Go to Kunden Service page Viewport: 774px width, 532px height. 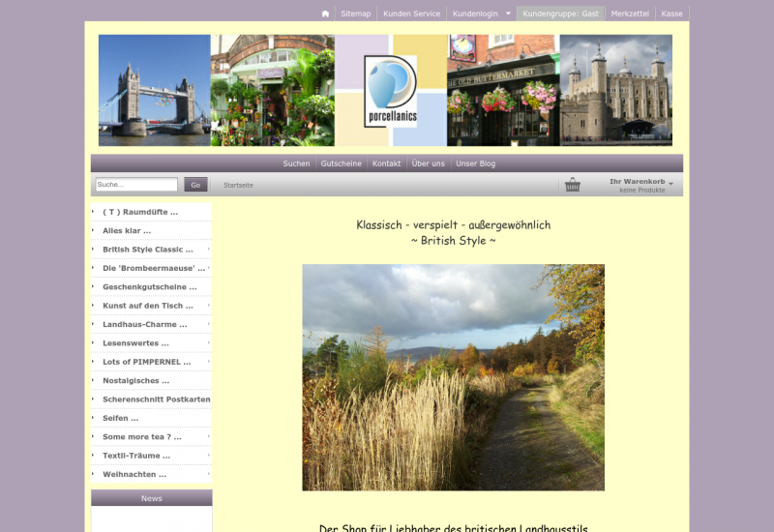[x=411, y=14]
